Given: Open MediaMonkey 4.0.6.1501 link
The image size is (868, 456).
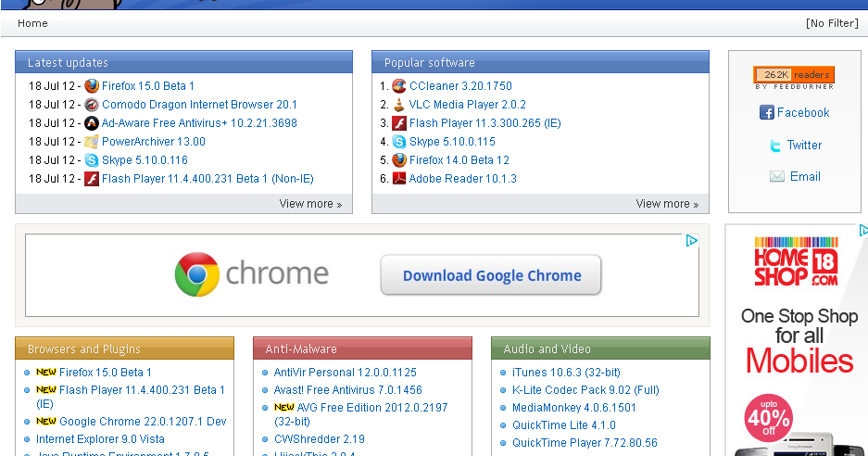Looking at the screenshot, I should point(574,407).
